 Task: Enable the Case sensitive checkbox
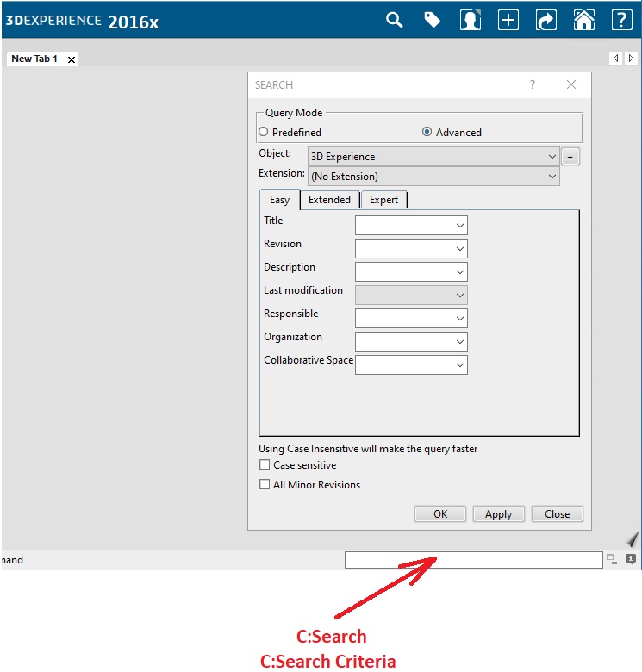pyautogui.click(x=265, y=464)
